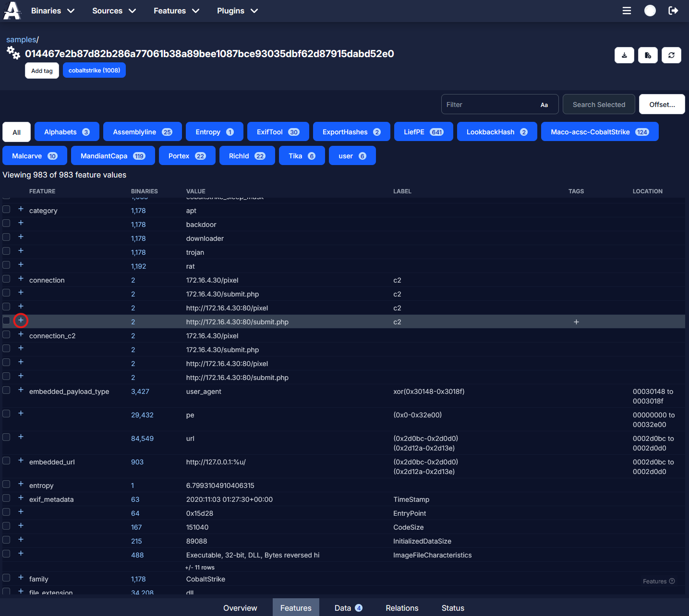Select the checkbox on the entropy feature row

pyautogui.click(x=6, y=484)
